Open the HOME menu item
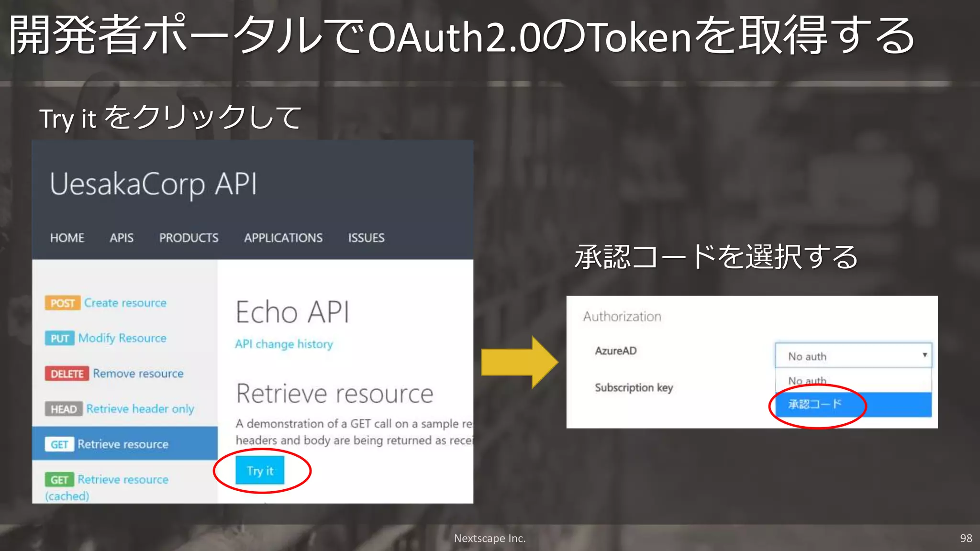This screenshot has height=551, width=980. click(67, 238)
